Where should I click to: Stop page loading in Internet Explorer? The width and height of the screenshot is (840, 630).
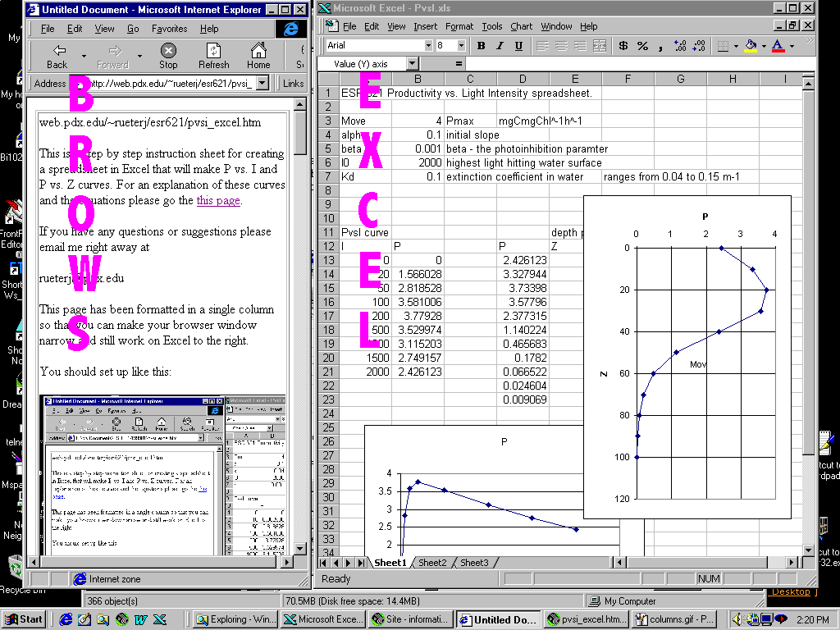point(168,57)
